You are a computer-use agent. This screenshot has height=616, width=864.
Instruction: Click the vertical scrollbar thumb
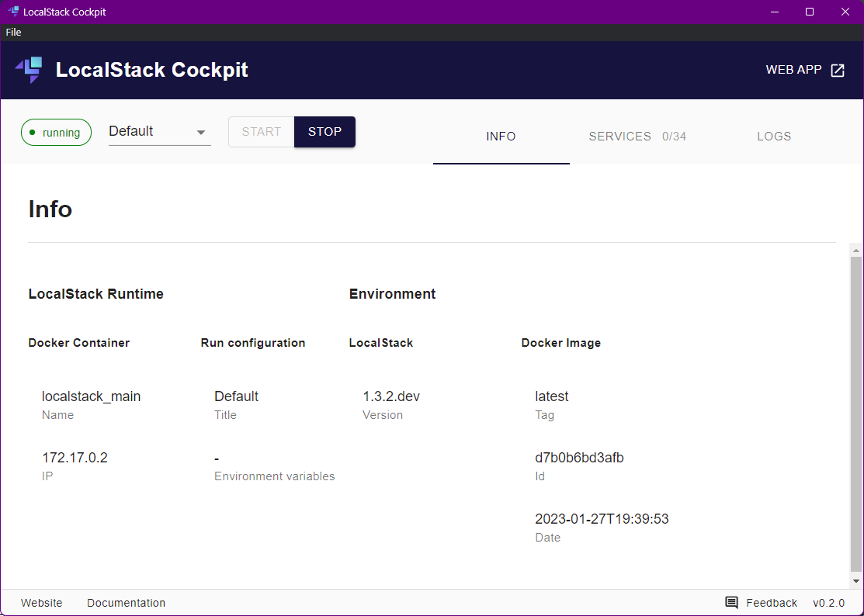(855, 414)
